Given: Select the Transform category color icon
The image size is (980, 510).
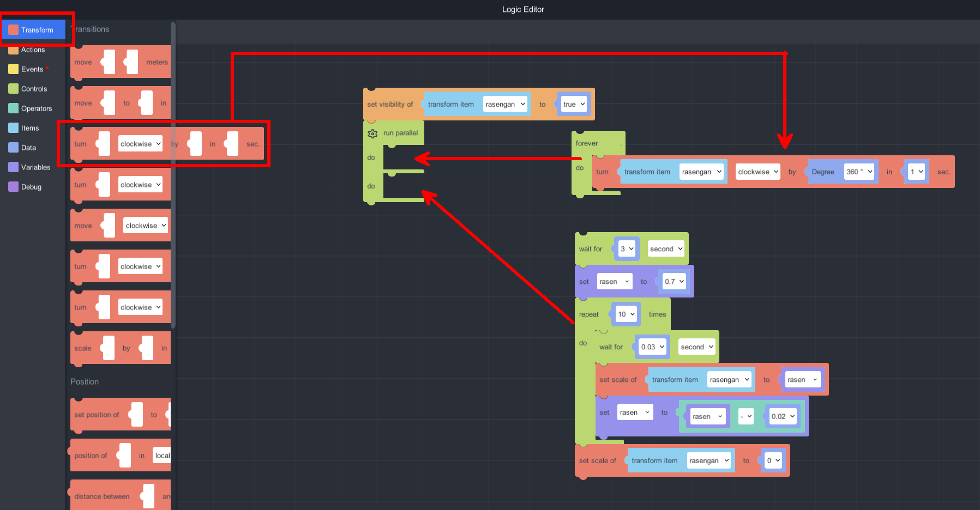Looking at the screenshot, I should [14, 30].
